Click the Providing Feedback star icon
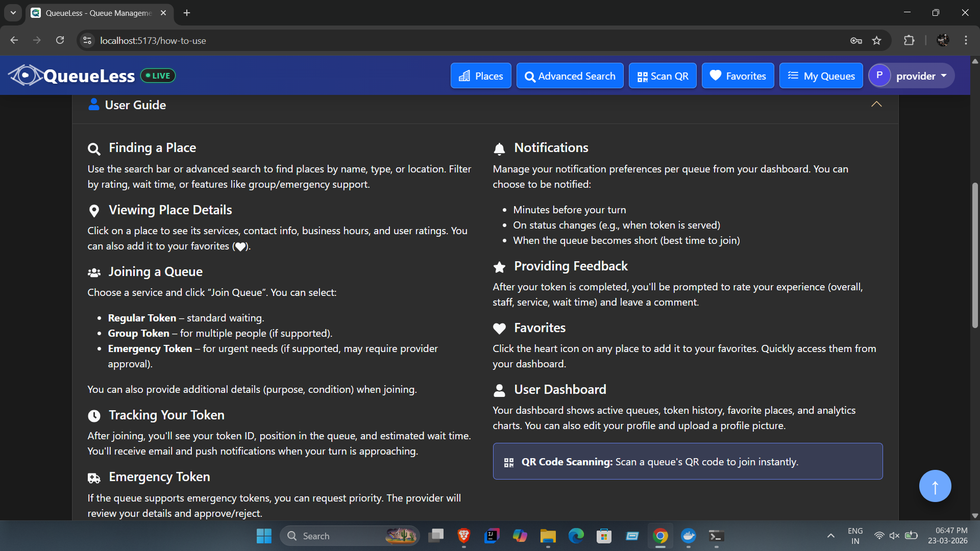 499,267
